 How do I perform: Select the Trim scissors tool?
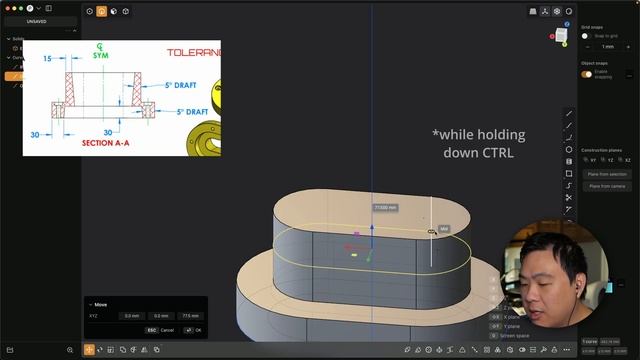point(569,198)
